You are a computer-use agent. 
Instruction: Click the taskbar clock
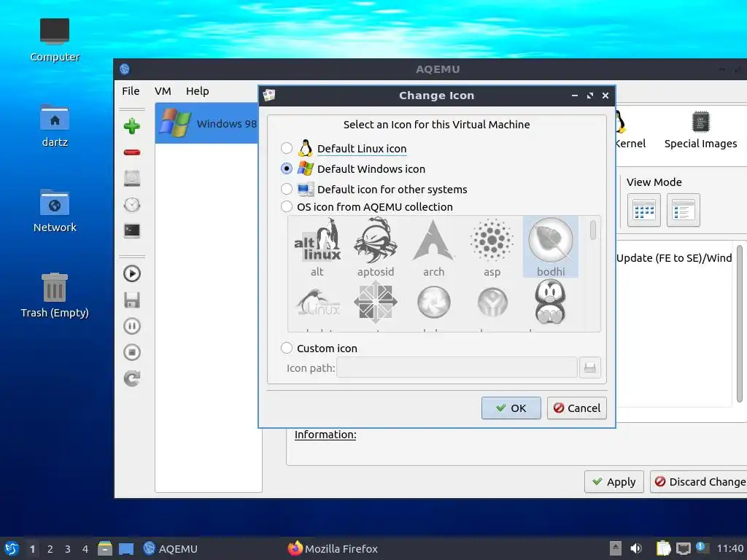coord(729,548)
